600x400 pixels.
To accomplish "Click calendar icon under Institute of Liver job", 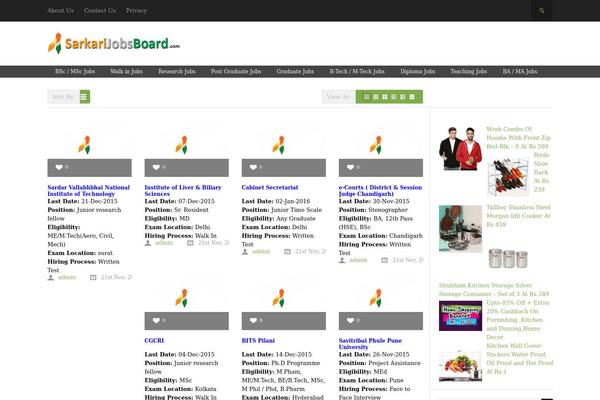I will coord(190,243).
